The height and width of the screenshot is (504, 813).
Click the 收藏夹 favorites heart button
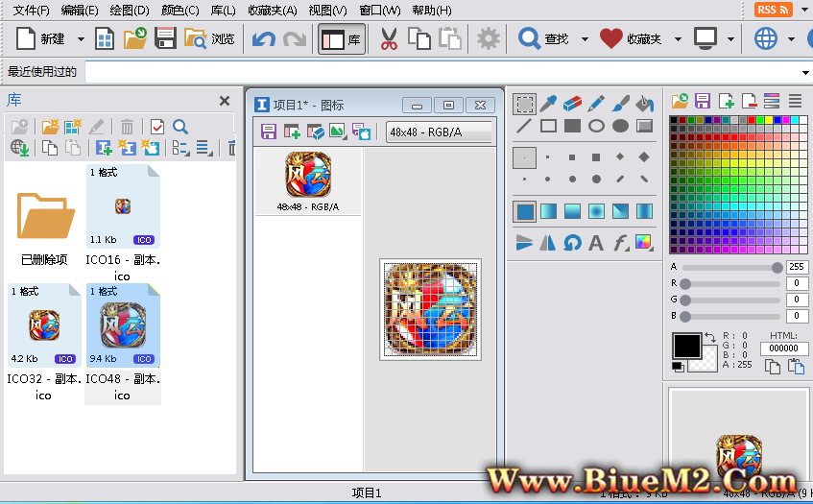click(x=631, y=39)
